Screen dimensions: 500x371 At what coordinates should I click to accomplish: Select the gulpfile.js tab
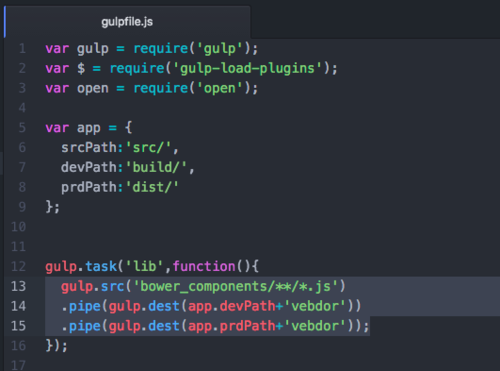(x=127, y=22)
